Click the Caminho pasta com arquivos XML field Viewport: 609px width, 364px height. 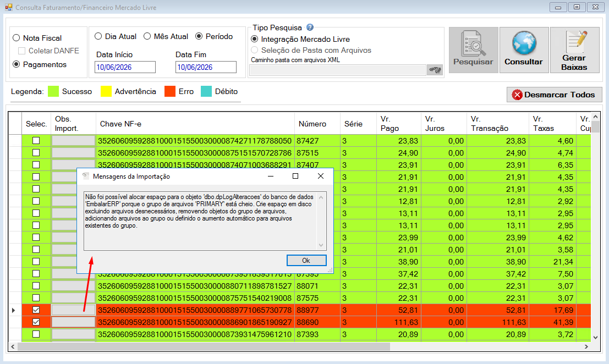pos(338,70)
